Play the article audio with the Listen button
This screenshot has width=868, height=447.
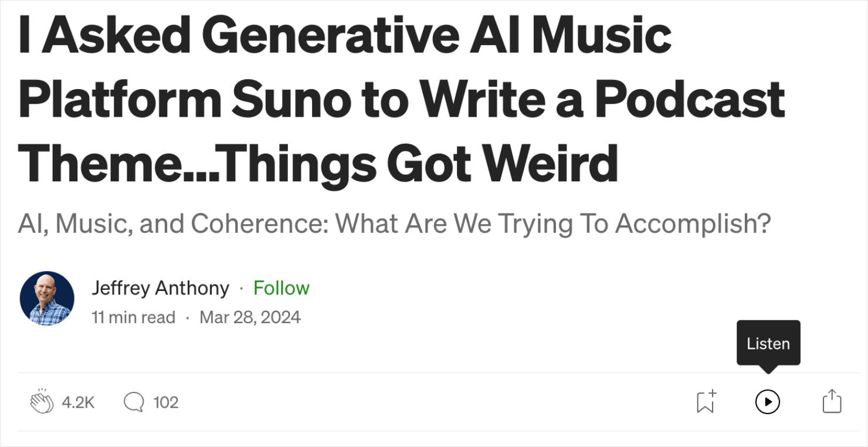(767, 402)
